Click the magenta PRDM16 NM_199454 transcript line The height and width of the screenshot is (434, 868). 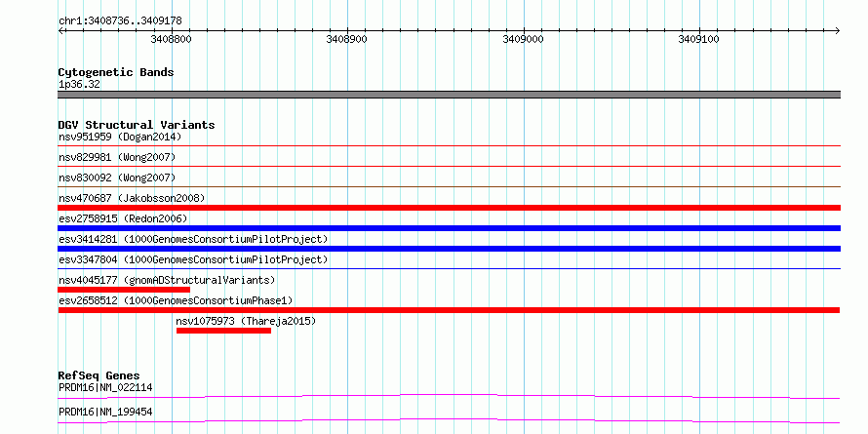[x=450, y=420]
